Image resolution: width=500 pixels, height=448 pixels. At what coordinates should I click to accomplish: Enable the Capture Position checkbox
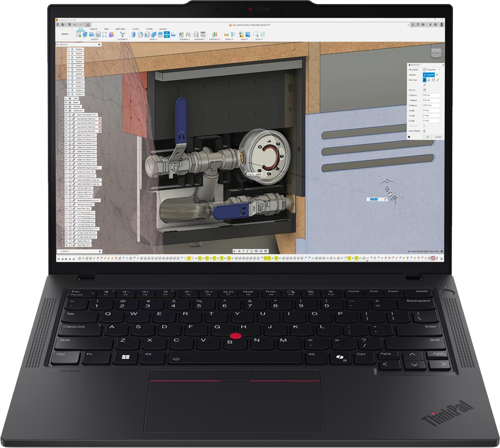point(424,131)
